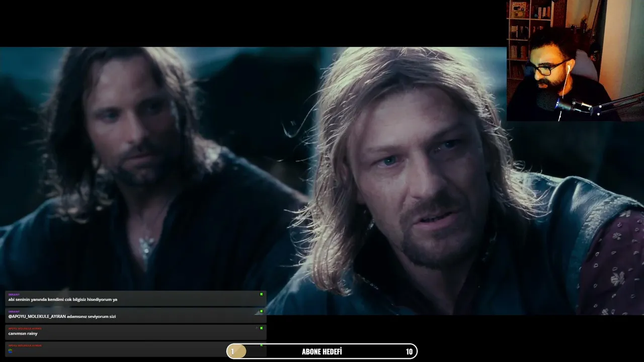Click the streamer webcam thumbnail
This screenshot has height=362, width=644.
575,60
